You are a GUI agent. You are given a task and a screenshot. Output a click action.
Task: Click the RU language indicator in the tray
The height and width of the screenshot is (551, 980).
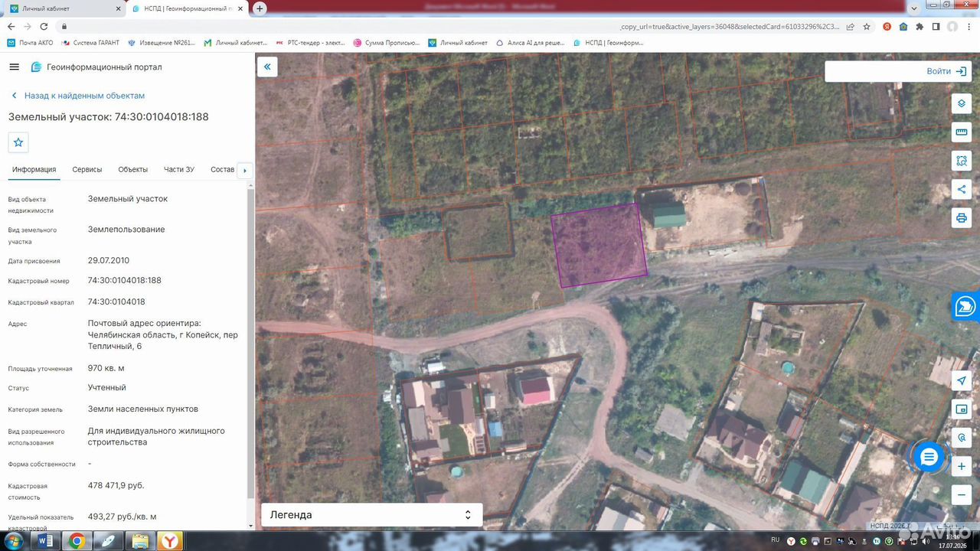pos(776,540)
